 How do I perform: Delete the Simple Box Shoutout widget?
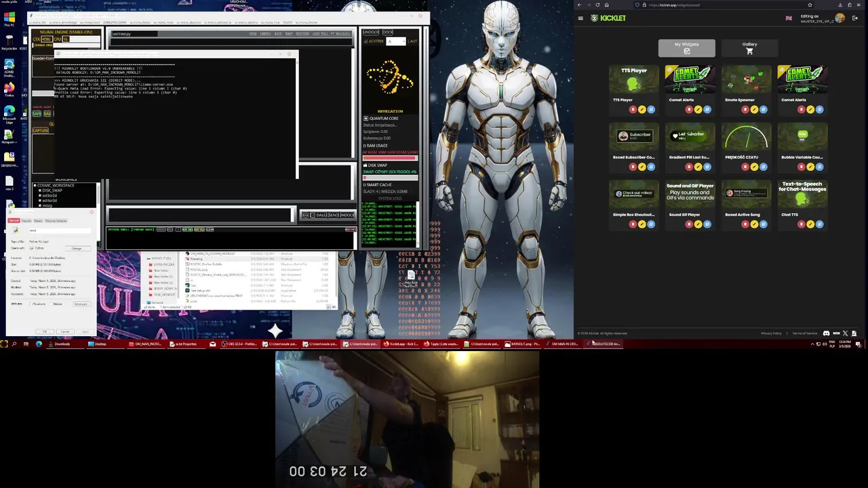coord(633,224)
